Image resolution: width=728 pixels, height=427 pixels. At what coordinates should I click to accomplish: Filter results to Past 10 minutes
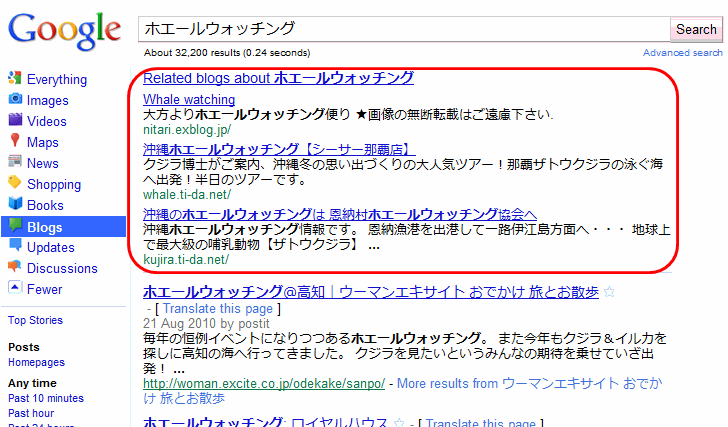(x=46, y=398)
